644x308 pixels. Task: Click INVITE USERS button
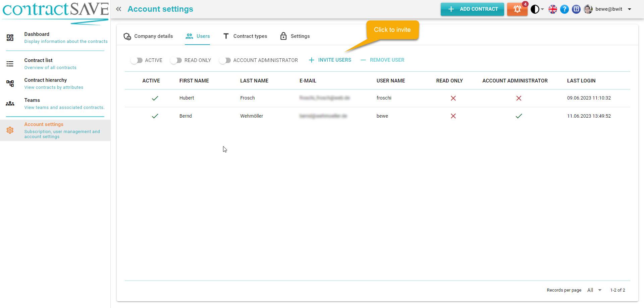(330, 60)
